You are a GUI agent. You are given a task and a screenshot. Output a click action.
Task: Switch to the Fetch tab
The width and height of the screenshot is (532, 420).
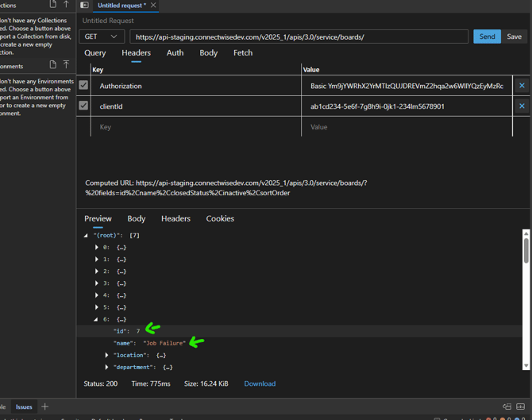tap(243, 53)
